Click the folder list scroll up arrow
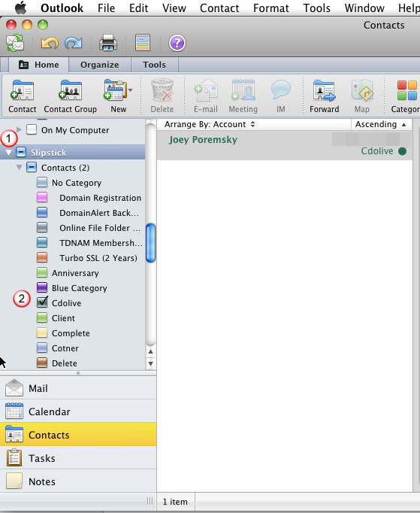Screen dimensions: 420x513 [x=150, y=352]
